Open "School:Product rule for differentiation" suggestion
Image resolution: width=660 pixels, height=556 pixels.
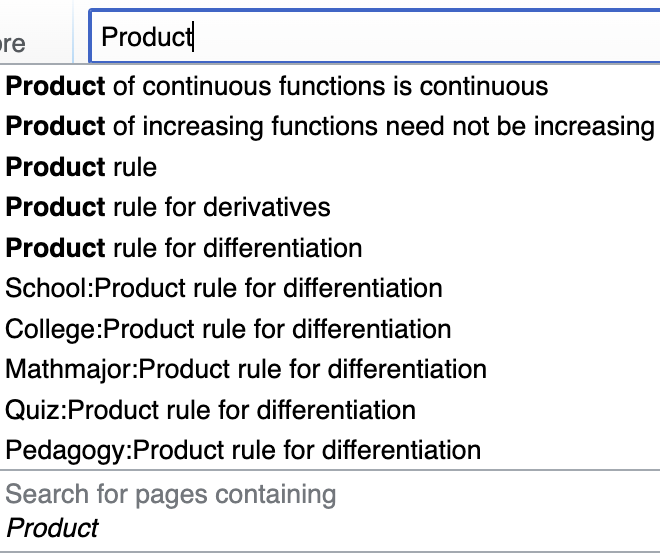224,288
